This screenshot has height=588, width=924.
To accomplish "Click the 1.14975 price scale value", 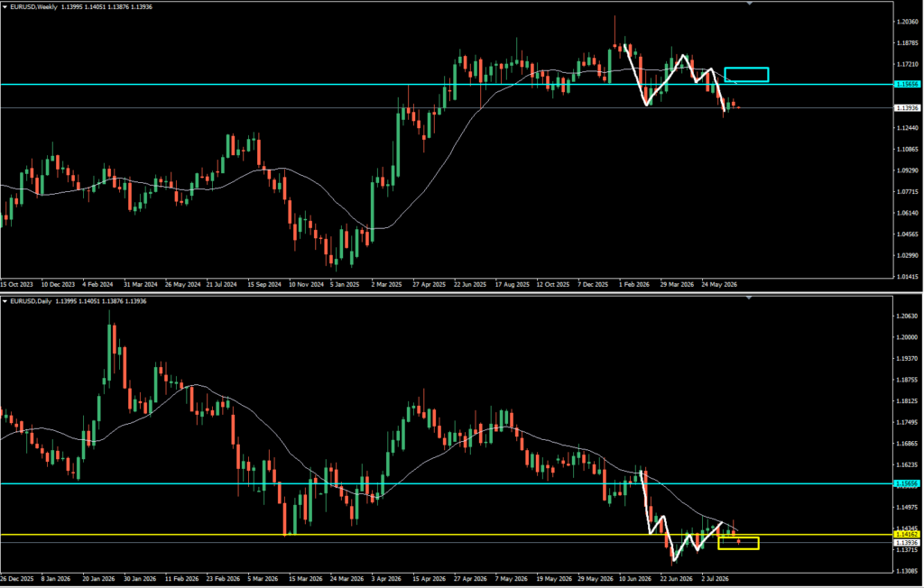I will click(x=908, y=507).
